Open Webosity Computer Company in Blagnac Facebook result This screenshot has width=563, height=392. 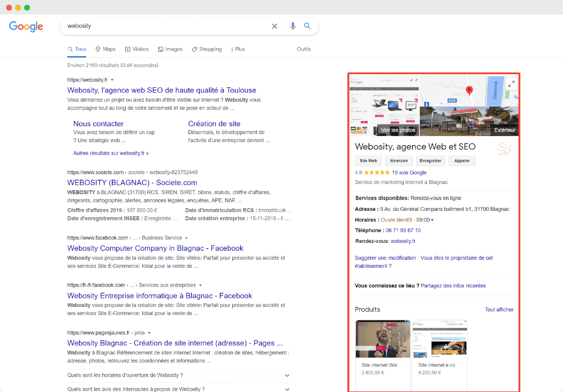[x=155, y=248]
